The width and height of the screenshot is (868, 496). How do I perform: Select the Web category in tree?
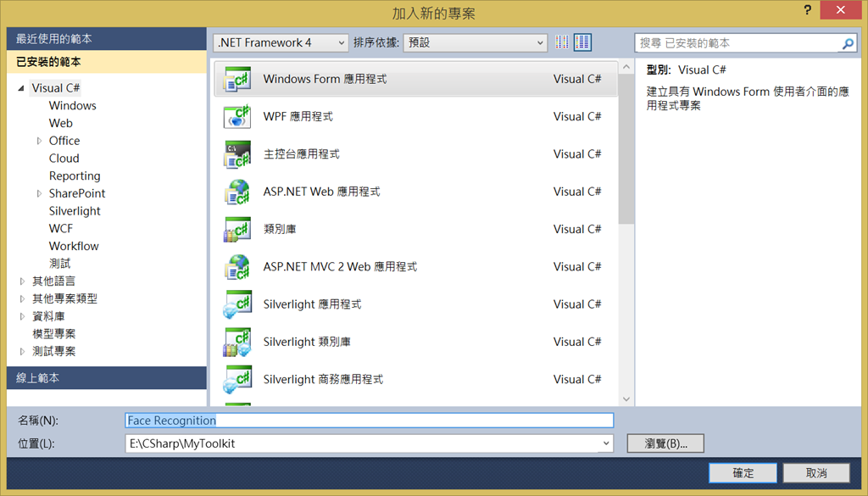tap(61, 123)
